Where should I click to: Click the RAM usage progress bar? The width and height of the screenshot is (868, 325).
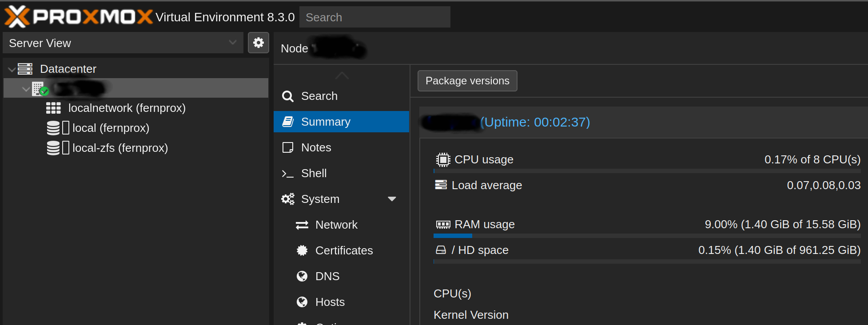(647, 236)
